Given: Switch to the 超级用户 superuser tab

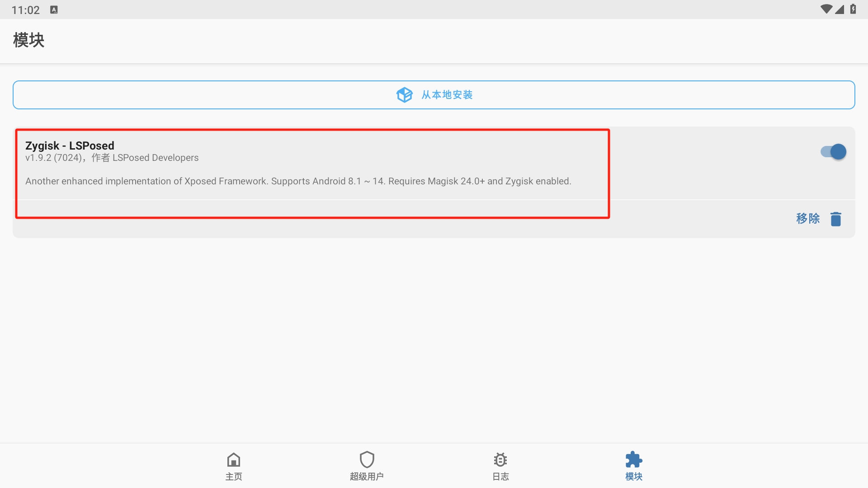Looking at the screenshot, I should pyautogui.click(x=367, y=466).
